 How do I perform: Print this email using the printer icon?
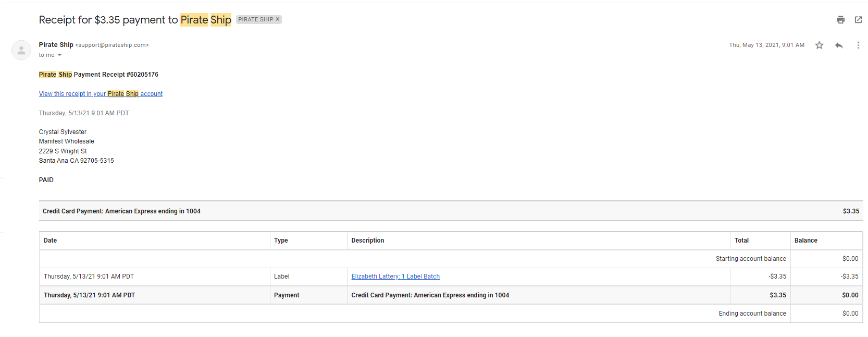coord(840,20)
